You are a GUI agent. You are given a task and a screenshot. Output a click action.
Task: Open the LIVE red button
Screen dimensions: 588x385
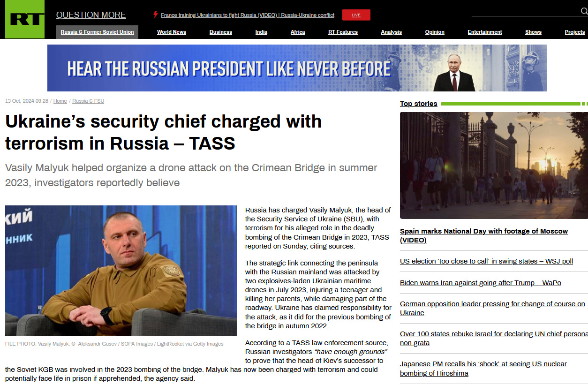click(356, 15)
